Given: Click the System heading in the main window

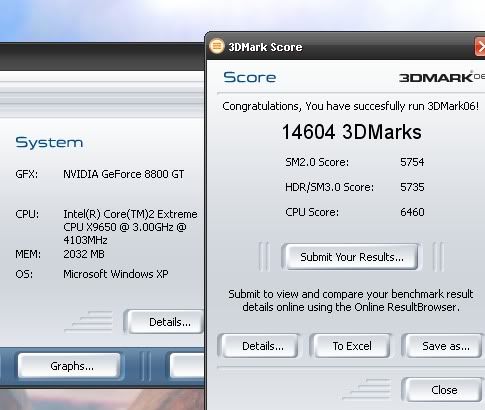Looking at the screenshot, I should coord(49,143).
